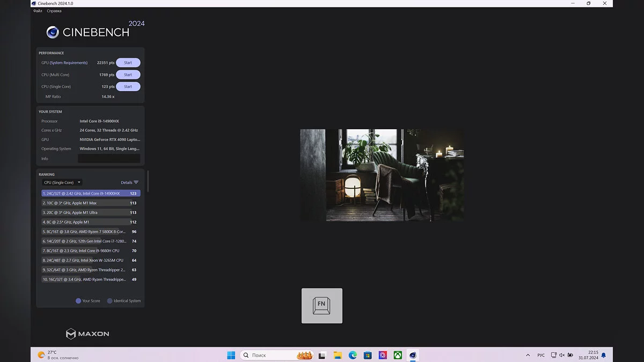Screen dimensions: 644x362
Task: Start the CPU Multi Core test
Action: (x=128, y=75)
